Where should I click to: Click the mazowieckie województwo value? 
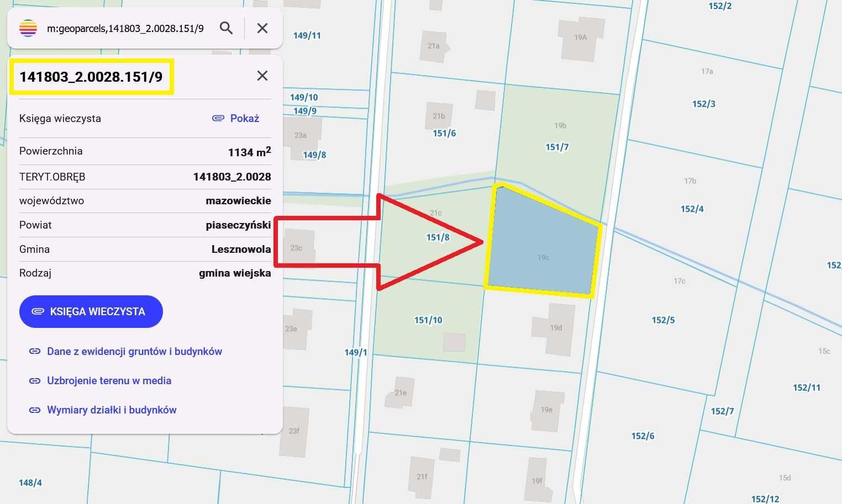point(238,201)
